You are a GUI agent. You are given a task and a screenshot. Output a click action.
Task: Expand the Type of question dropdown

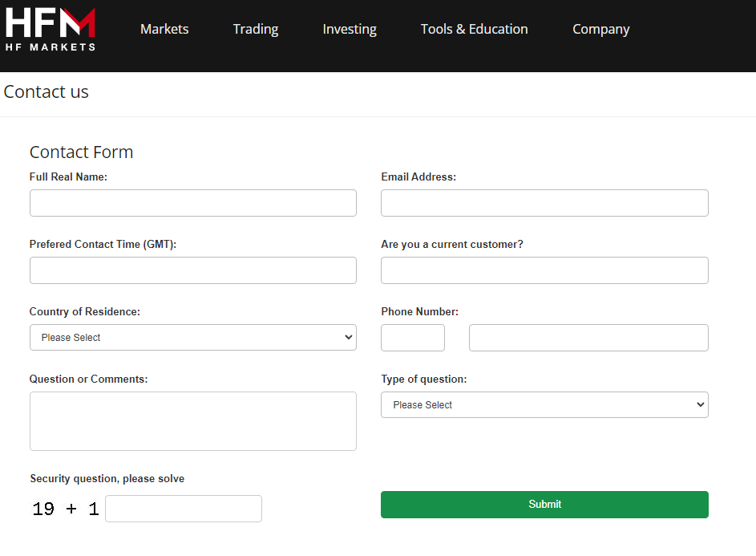(x=544, y=405)
